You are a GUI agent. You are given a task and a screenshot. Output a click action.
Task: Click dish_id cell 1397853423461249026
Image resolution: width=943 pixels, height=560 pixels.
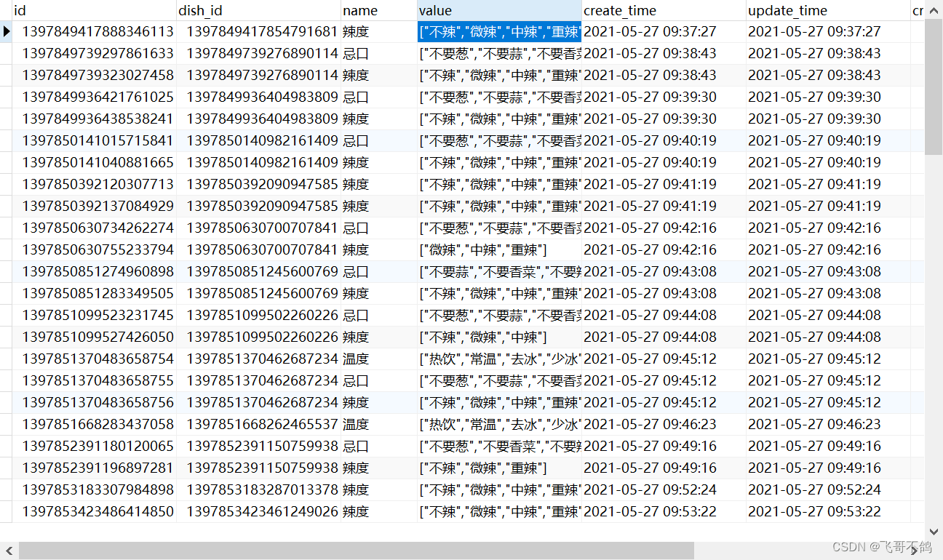(x=258, y=511)
